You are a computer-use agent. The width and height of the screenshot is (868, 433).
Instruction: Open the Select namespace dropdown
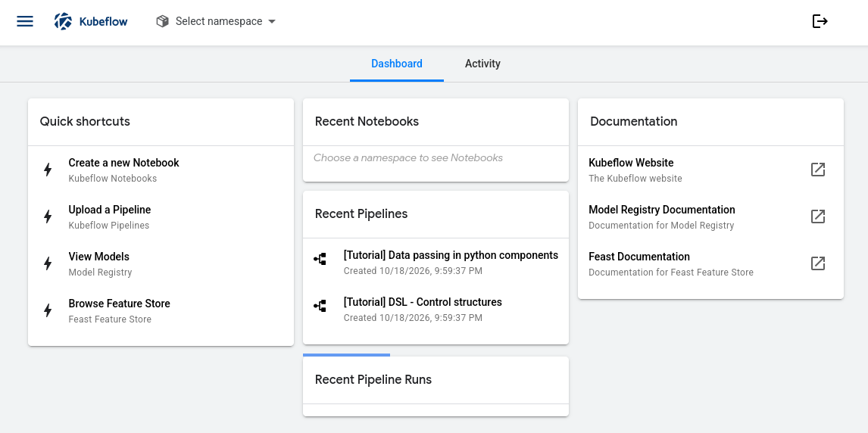click(216, 21)
